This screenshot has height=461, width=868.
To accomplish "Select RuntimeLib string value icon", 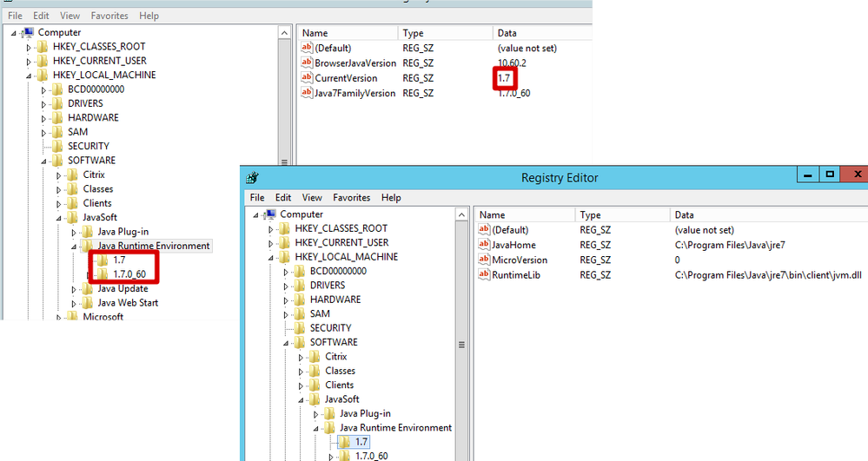I will 484,274.
